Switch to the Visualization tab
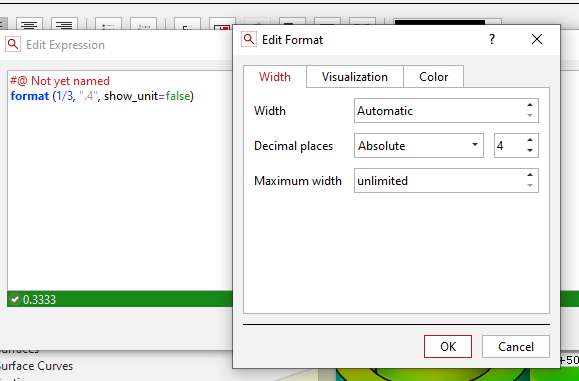579x381 pixels. coord(354,77)
